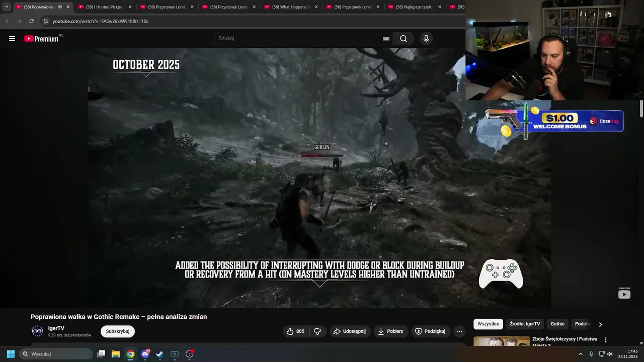Close the 'Poprawiona' active tab
Image resolution: width=644 pixels, height=362 pixels.
(68, 7)
